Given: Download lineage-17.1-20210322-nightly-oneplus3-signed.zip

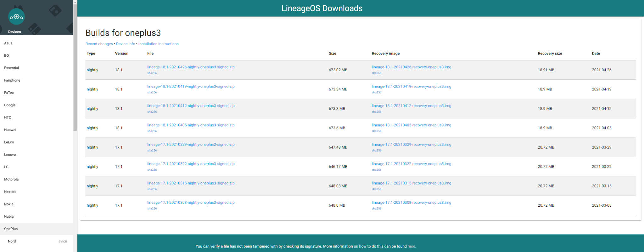Looking at the screenshot, I should point(191,164).
